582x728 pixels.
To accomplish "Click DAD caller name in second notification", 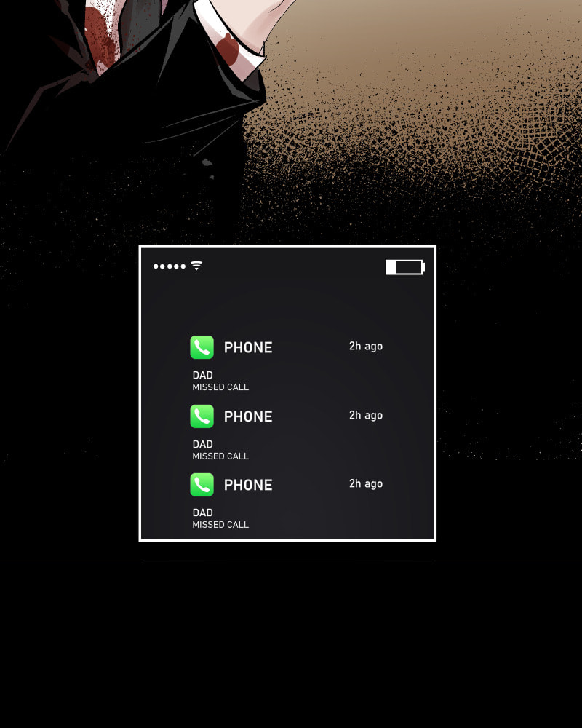I will [x=202, y=444].
